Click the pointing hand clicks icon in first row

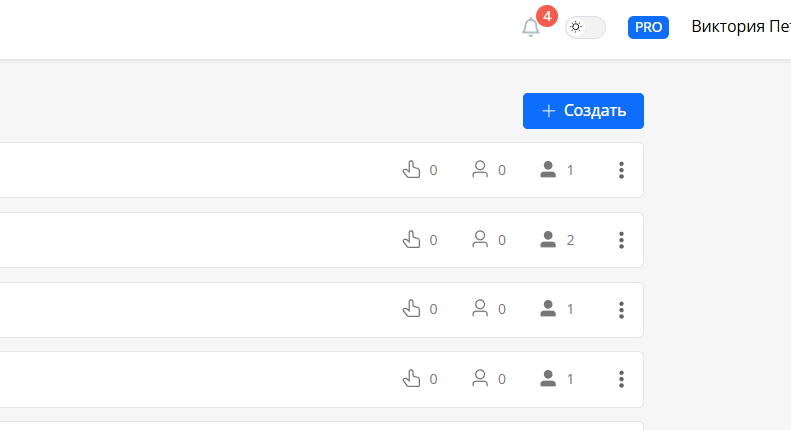pos(411,170)
